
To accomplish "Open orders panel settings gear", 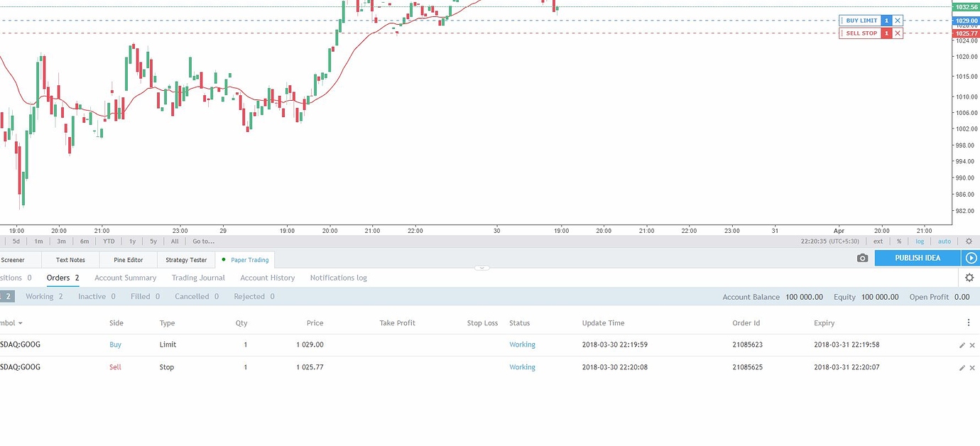I will (x=969, y=278).
